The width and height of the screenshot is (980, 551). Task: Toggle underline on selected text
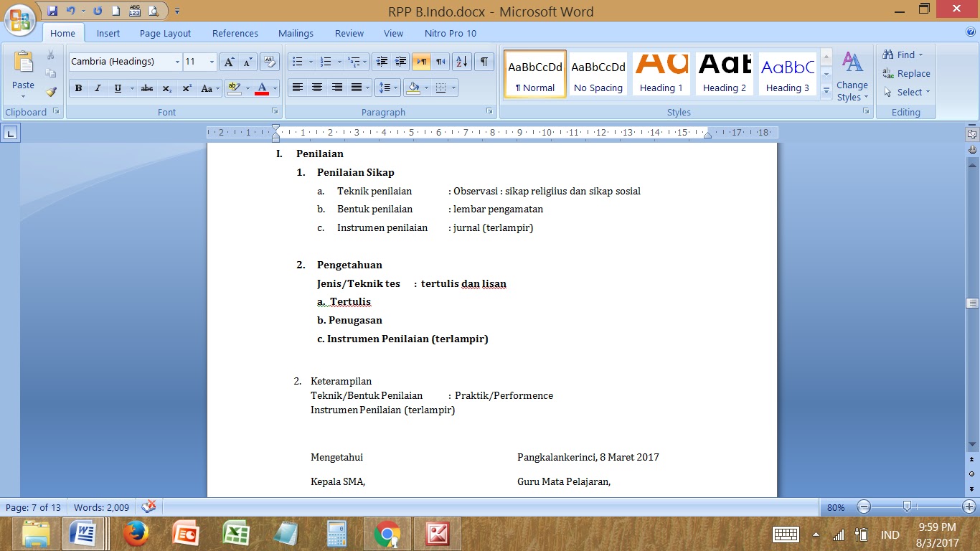point(116,88)
